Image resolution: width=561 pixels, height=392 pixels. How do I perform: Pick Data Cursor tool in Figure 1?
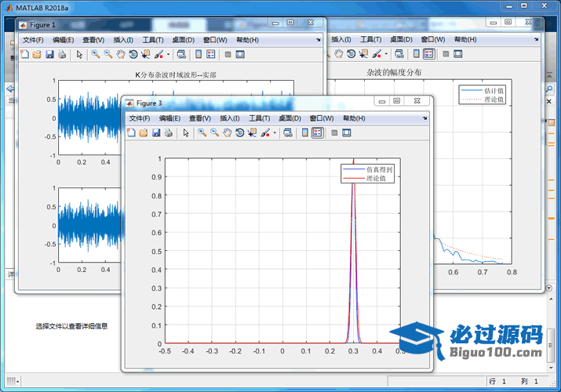pos(145,54)
